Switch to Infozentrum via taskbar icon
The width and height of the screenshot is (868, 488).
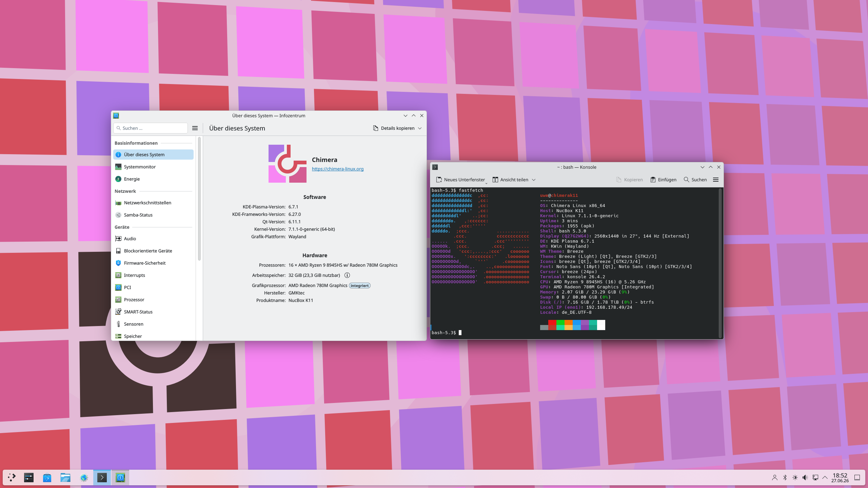(120, 477)
